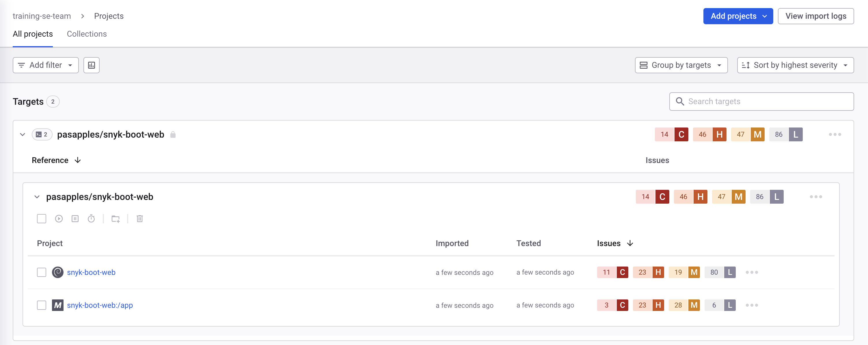Open the Group by targets dropdown
This screenshot has height=345, width=868.
[681, 65]
